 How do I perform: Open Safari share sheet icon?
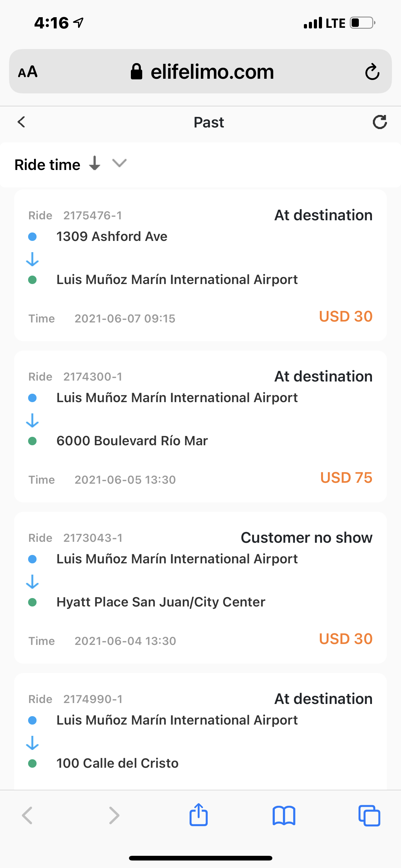(198, 815)
